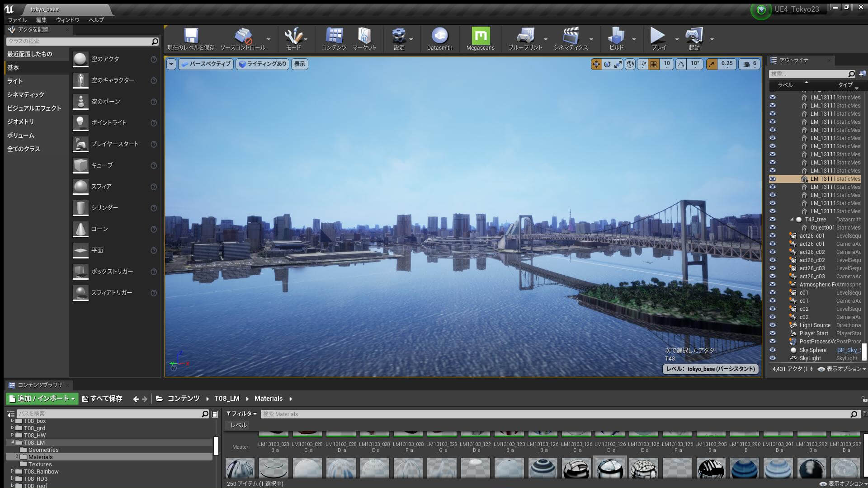
Task: Click the world coordinate globe icon
Action: point(630,64)
